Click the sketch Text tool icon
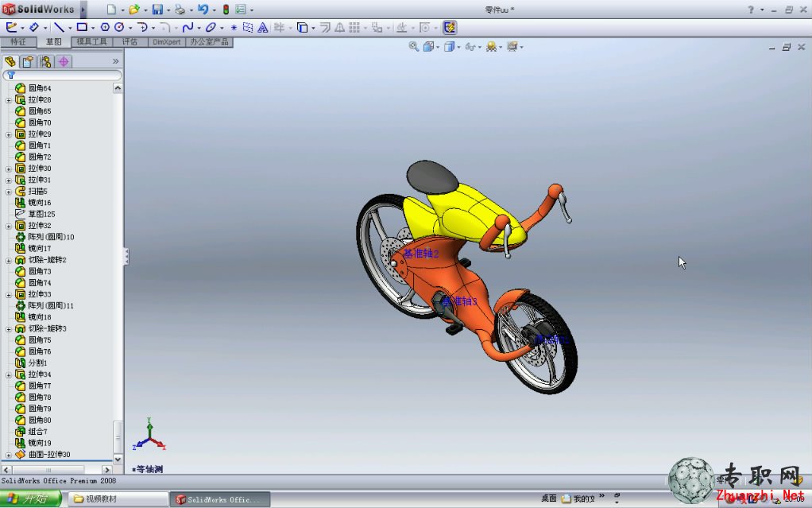This screenshot has width=812, height=508. (x=262, y=27)
